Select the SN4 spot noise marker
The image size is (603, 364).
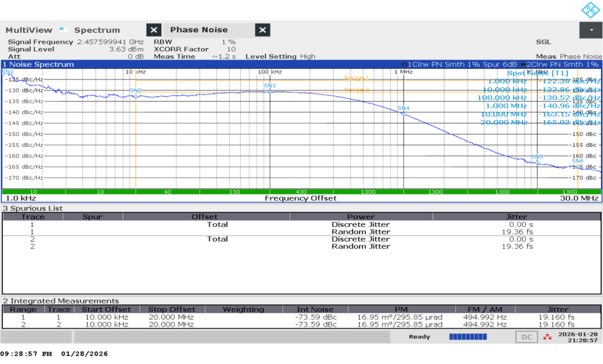[x=404, y=108]
